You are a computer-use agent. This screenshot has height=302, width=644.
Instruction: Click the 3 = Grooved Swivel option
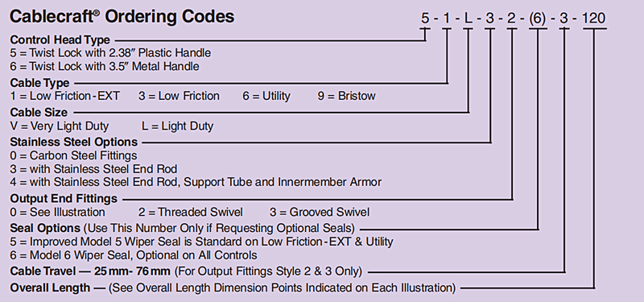click(x=320, y=212)
